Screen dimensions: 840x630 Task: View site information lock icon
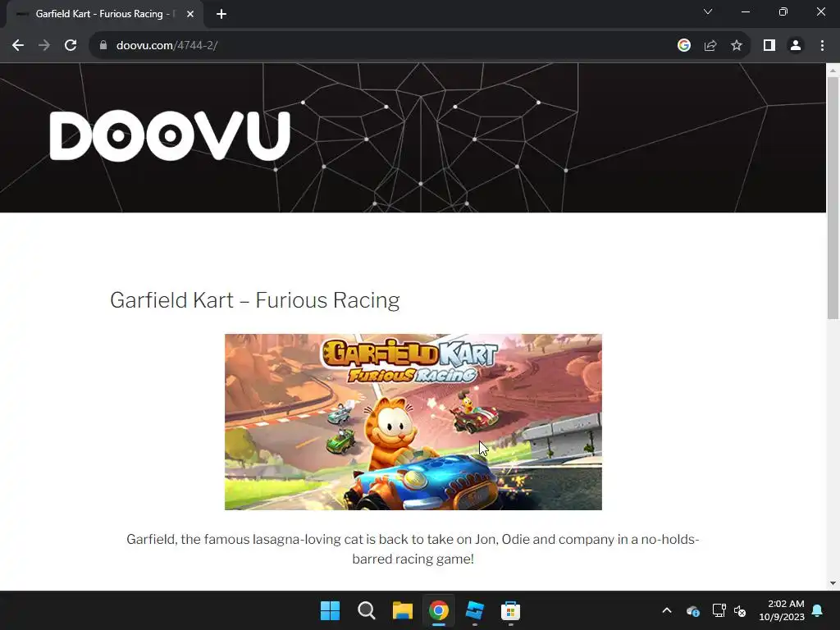point(103,46)
